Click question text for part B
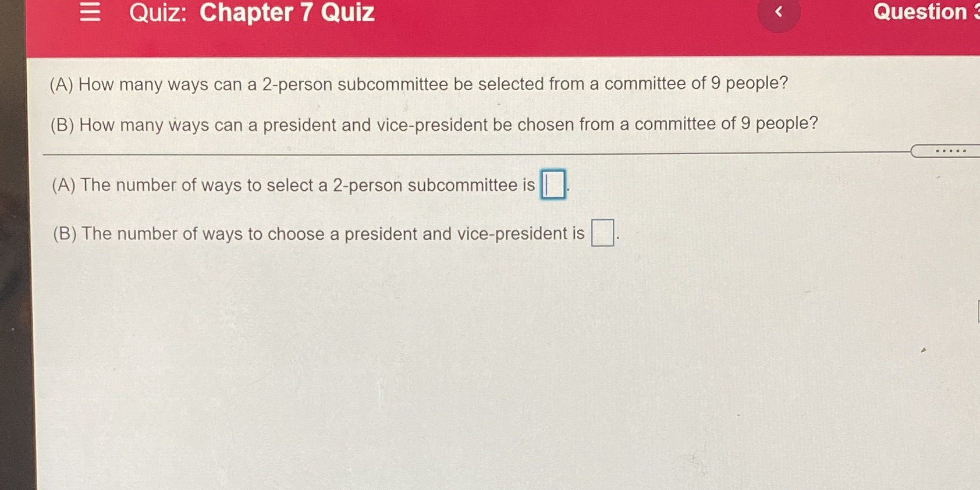 434,125
